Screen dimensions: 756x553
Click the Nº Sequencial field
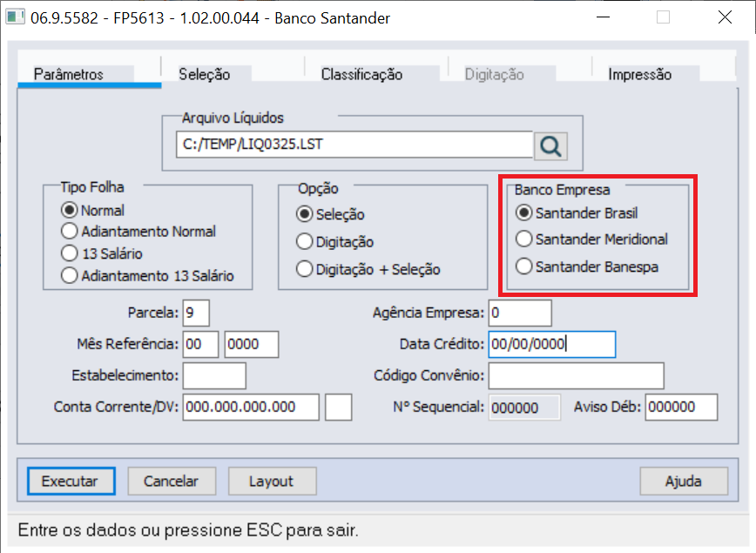(524, 408)
